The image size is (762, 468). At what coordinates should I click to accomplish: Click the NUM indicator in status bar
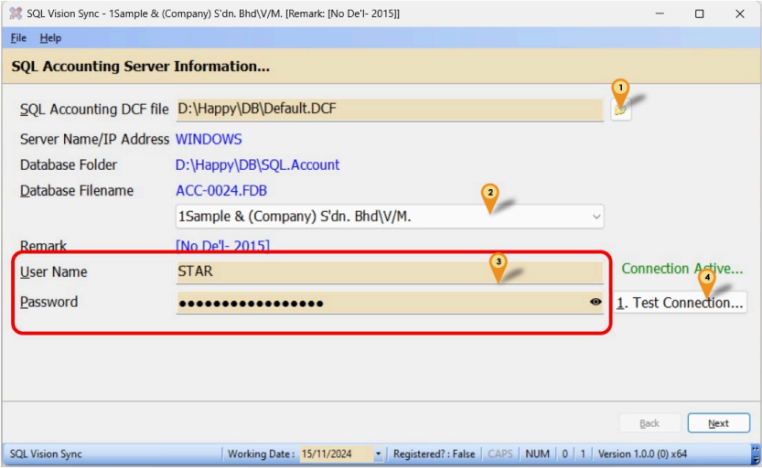point(537,454)
